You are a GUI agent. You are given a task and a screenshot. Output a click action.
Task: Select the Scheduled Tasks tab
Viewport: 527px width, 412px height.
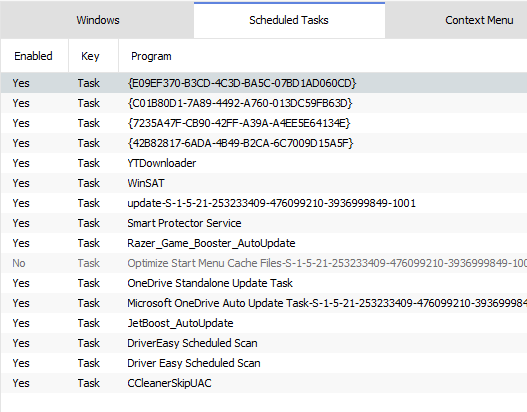[x=289, y=20]
